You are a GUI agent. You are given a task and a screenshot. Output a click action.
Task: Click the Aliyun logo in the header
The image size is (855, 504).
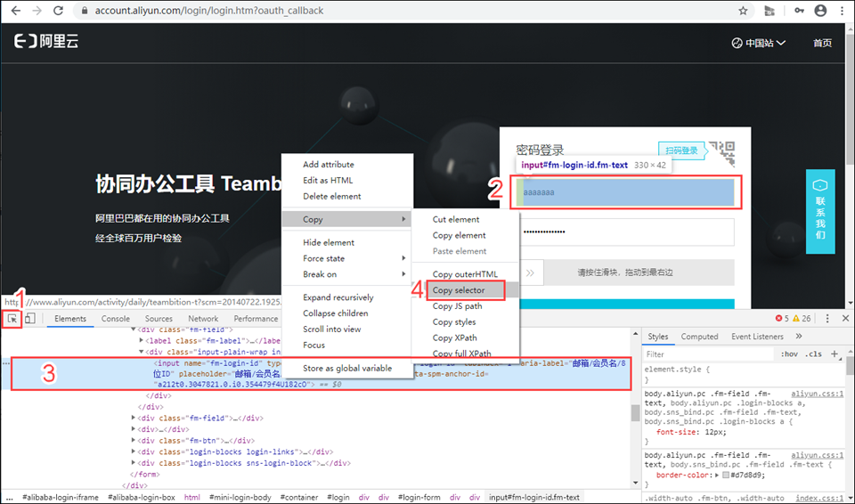click(x=46, y=42)
